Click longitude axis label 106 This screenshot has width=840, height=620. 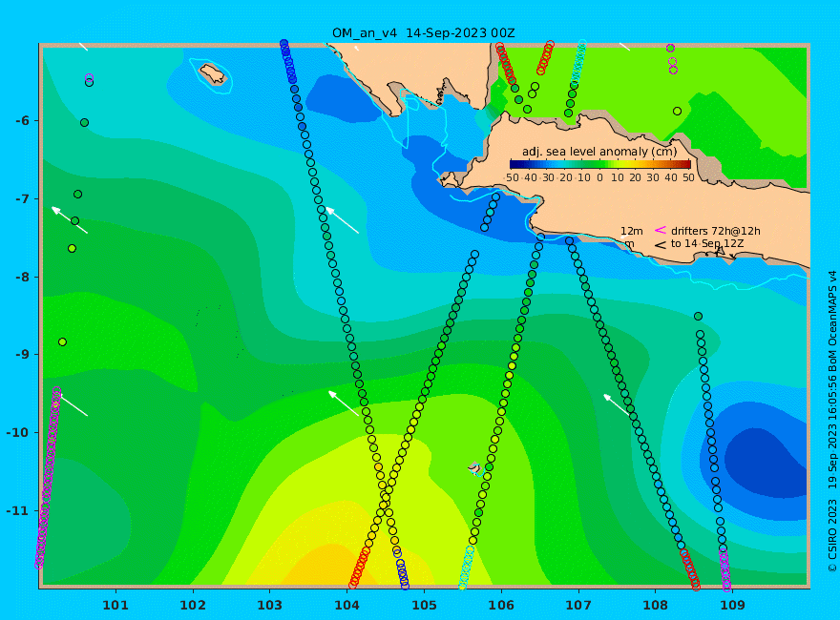point(501,605)
